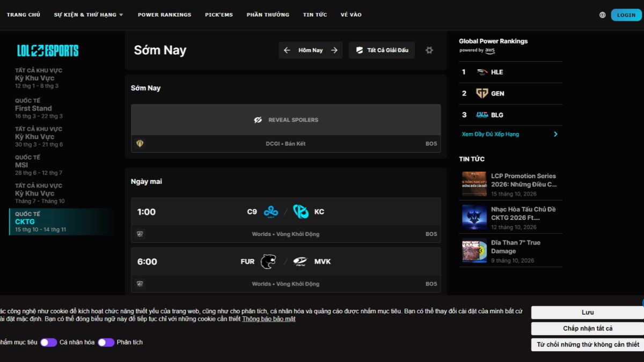Open Power Rankings menu item
Viewport: 644px width, 362px height.
point(164,15)
